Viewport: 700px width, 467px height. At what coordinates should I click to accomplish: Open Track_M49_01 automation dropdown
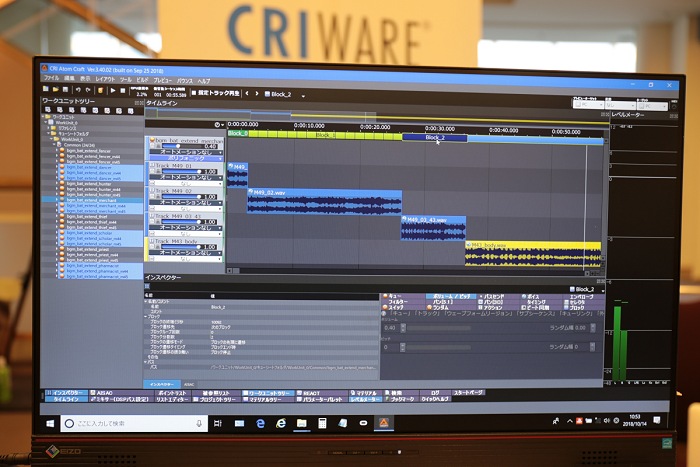(186, 177)
